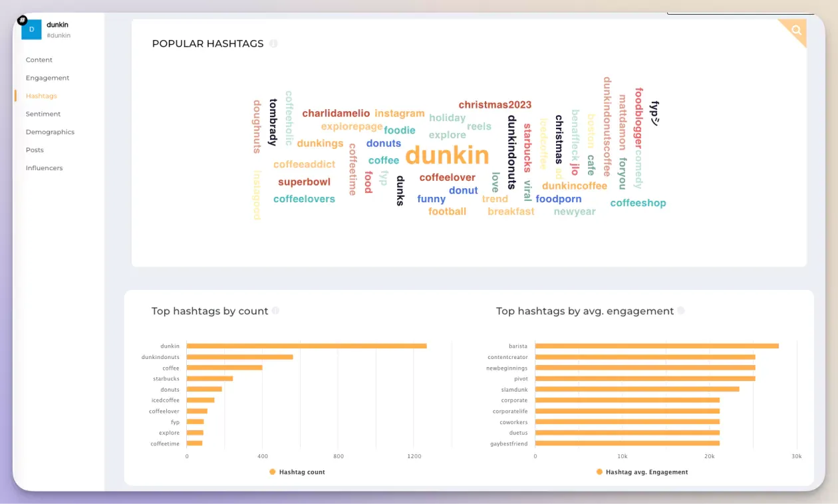Click the foodie hashtag word
The width and height of the screenshot is (838, 504).
[399, 130]
